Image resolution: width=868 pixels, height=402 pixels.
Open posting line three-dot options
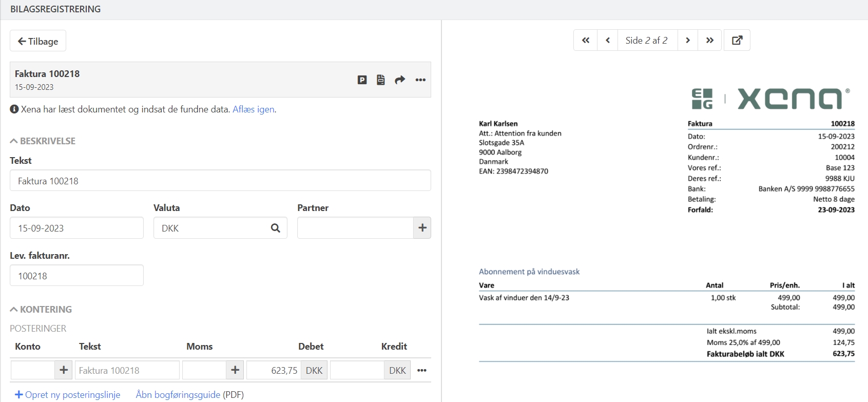422,370
